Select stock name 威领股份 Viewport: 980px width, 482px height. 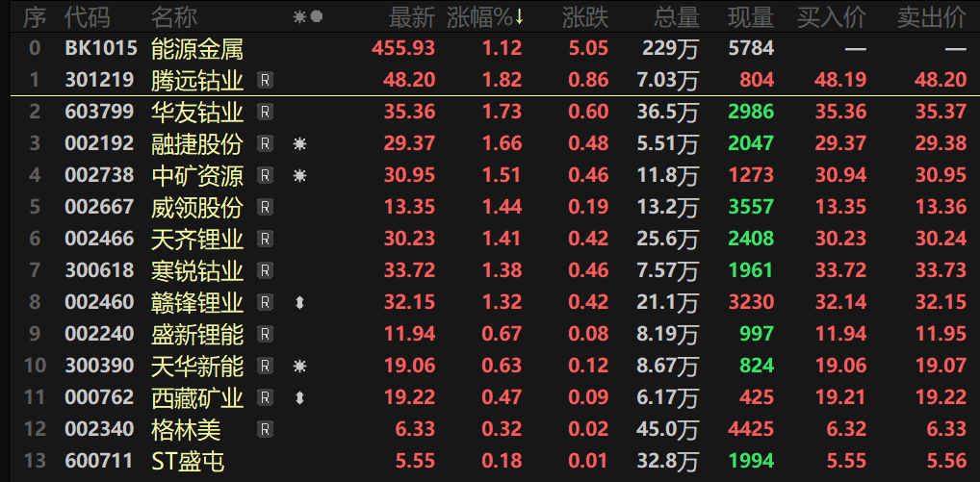(197, 207)
